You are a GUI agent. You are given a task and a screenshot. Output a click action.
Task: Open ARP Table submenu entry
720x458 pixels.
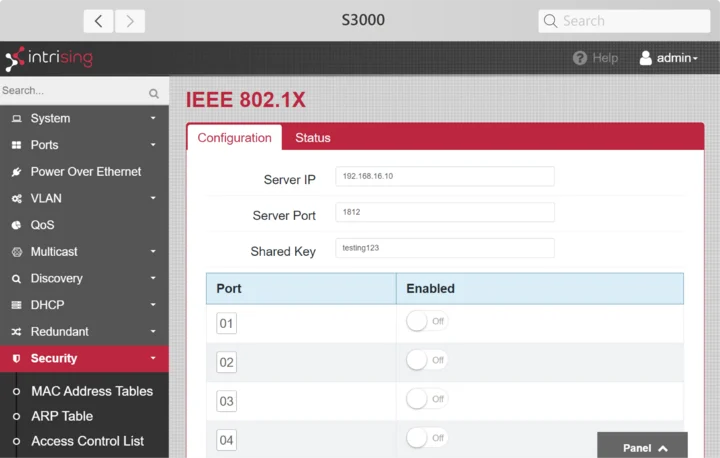(x=62, y=416)
